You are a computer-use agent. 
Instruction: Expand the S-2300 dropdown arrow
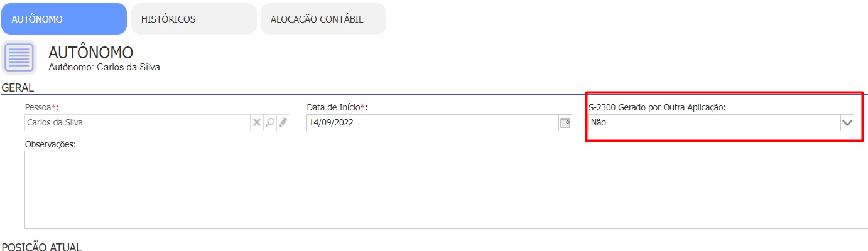(847, 123)
